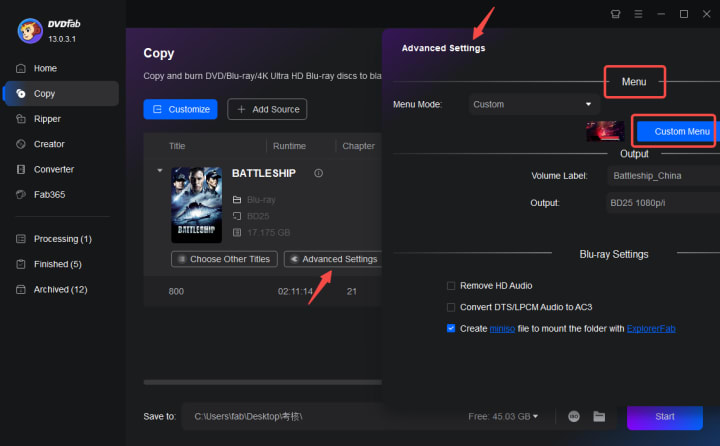Viewport: 720px width, 446px height.
Task: Open the hamburger menu in title bar
Action: pos(638,14)
